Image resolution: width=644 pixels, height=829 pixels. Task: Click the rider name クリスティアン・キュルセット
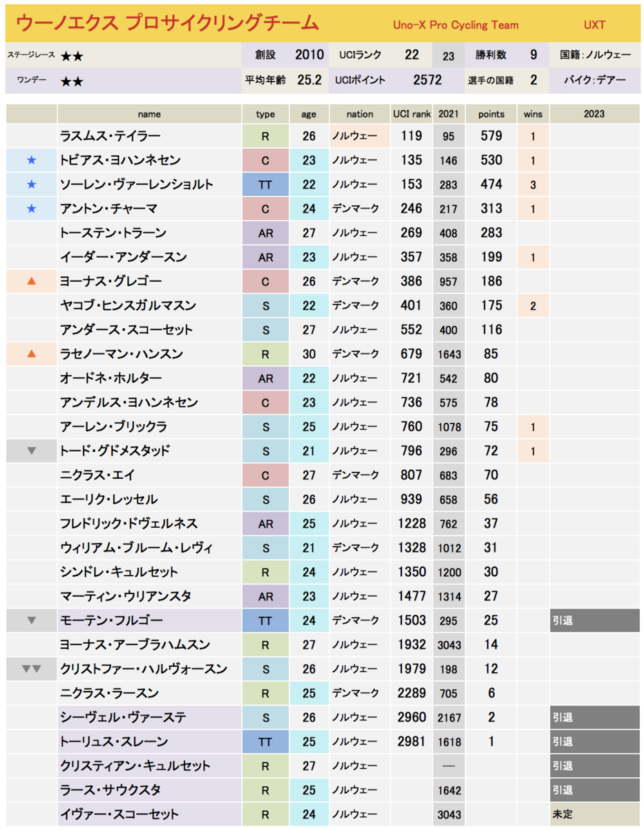pyautogui.click(x=135, y=765)
